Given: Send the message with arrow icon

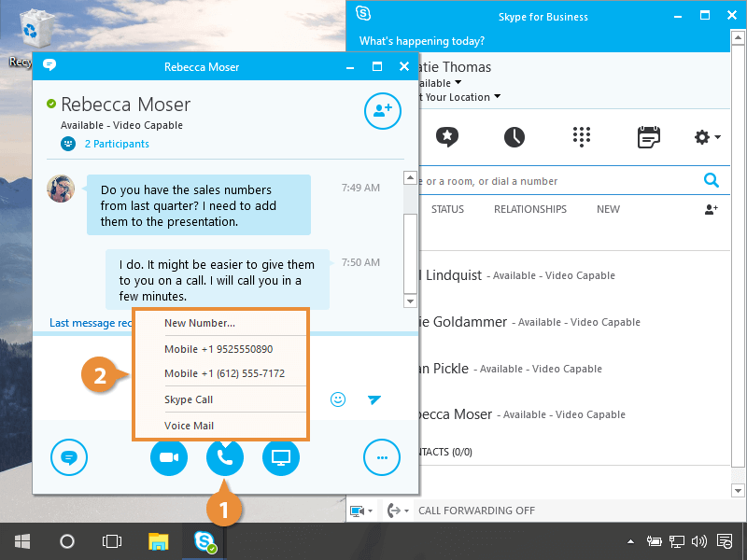Looking at the screenshot, I should point(374,399).
